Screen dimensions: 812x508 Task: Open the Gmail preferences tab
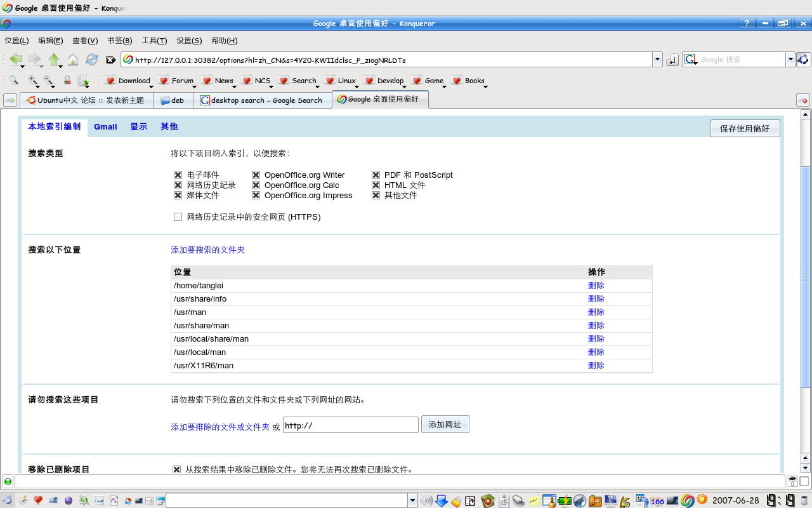105,127
